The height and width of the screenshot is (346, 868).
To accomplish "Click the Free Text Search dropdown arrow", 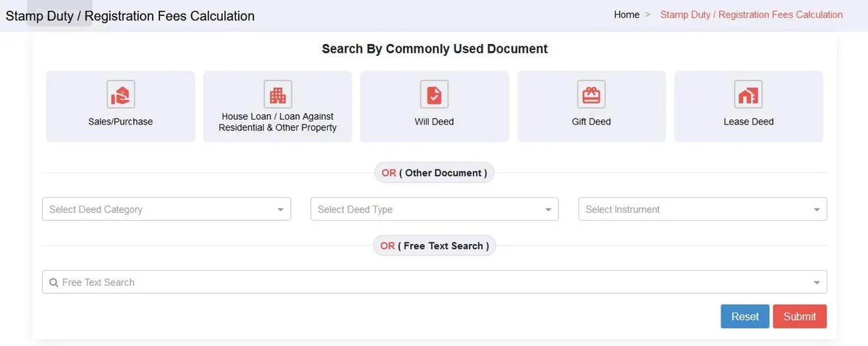I will tap(817, 282).
